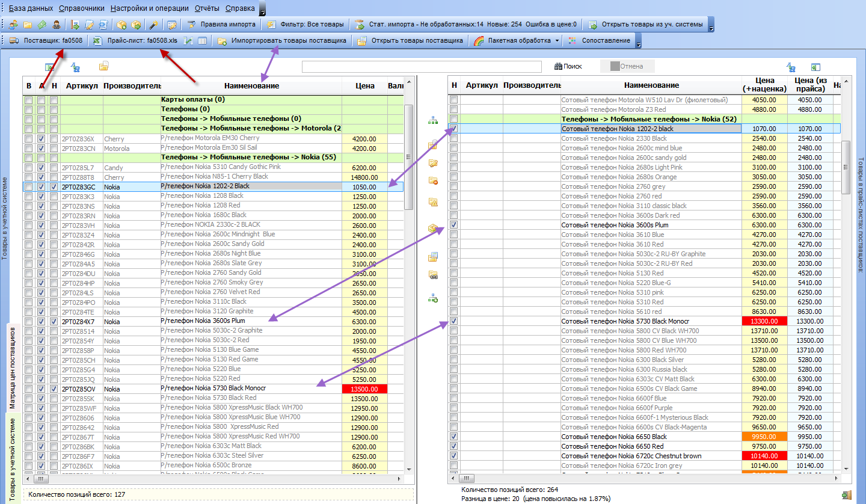The image size is (866, 504).
Task: Click the box with green arrow icon
Action: (136, 25)
